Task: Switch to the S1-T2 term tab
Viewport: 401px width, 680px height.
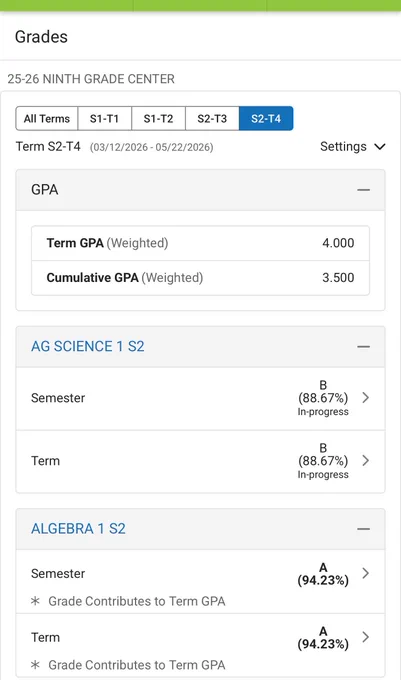Action: coord(158,118)
